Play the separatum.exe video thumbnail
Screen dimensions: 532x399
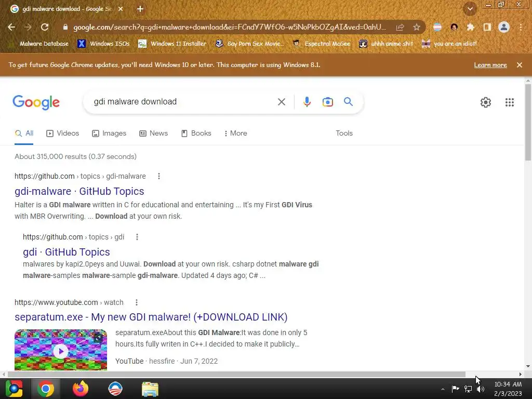point(61,350)
